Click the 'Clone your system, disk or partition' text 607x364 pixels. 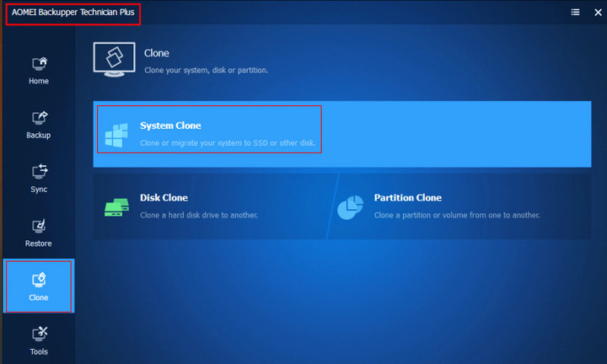click(206, 71)
